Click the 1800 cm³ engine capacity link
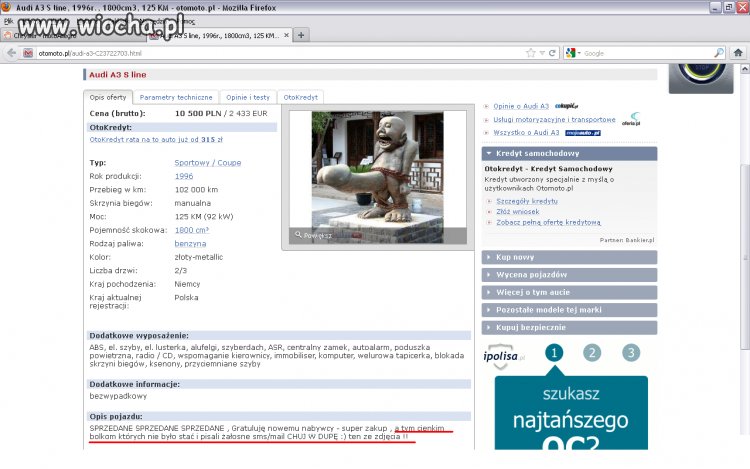The width and height of the screenshot is (750, 469). pyautogui.click(x=192, y=230)
